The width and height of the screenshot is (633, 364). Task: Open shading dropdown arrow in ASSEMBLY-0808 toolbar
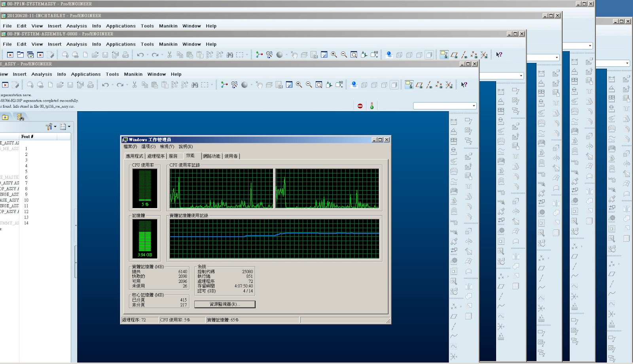pyautogui.click(x=287, y=55)
